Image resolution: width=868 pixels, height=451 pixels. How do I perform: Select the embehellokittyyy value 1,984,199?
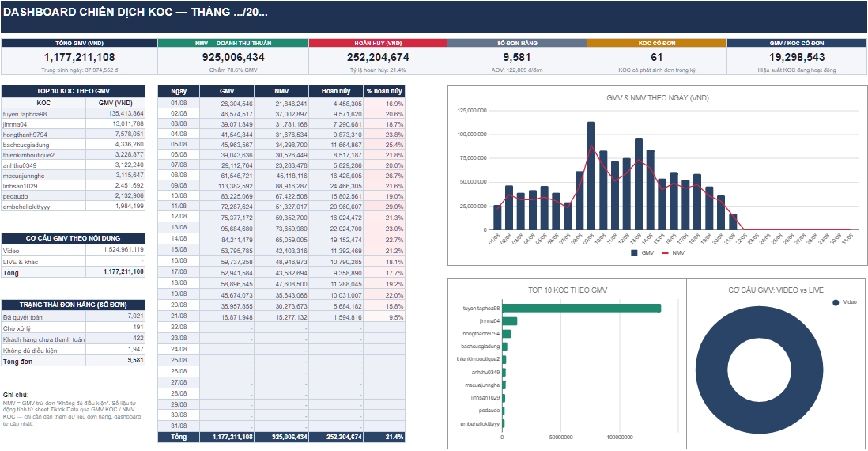pos(129,206)
